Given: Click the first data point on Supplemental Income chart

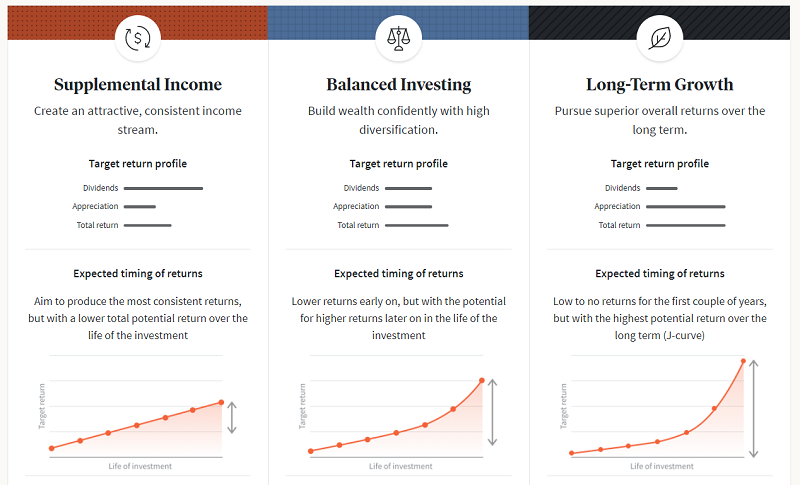Looking at the screenshot, I should coord(52,448).
